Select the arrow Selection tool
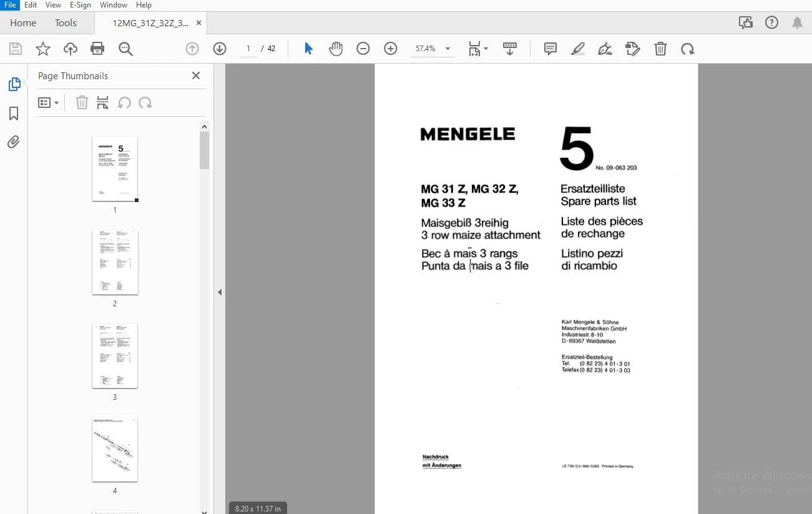Image resolution: width=812 pixels, height=514 pixels. (308, 49)
